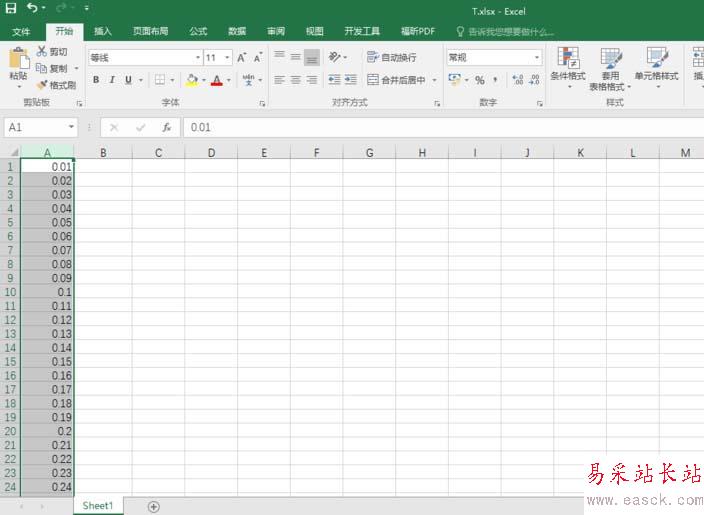Switch to the 页面布局 tab
704x515 pixels.
pyautogui.click(x=151, y=31)
